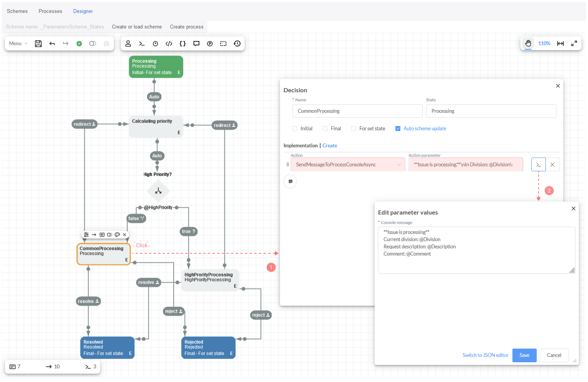Open Commands with the terminal prompt icon
This screenshot has height=382, width=588.
[x=142, y=44]
